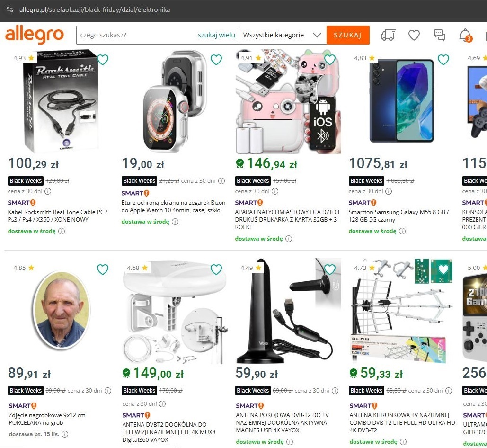Toggle heart on Vayox indoor antenna
Viewport: 487px width, 448px height.
(330, 269)
